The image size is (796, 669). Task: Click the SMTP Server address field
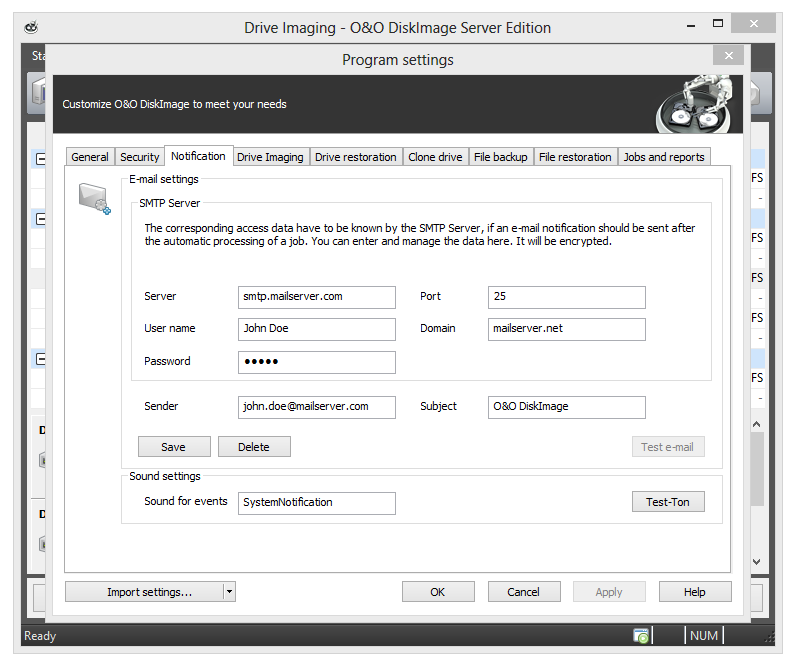click(x=317, y=297)
